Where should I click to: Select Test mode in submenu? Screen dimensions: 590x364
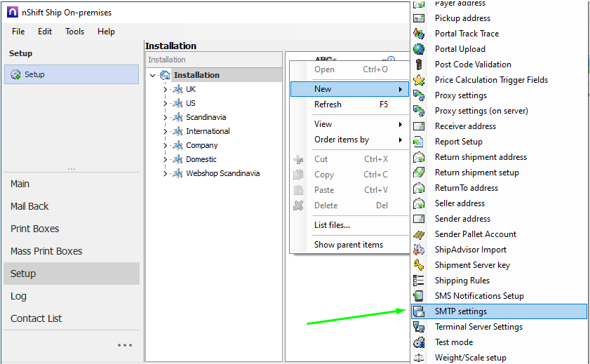coord(499,342)
